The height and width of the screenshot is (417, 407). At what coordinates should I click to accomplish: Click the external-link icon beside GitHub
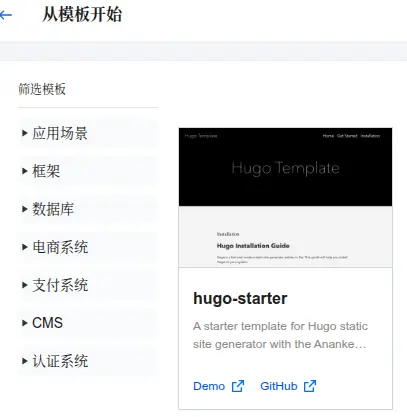[310, 386]
